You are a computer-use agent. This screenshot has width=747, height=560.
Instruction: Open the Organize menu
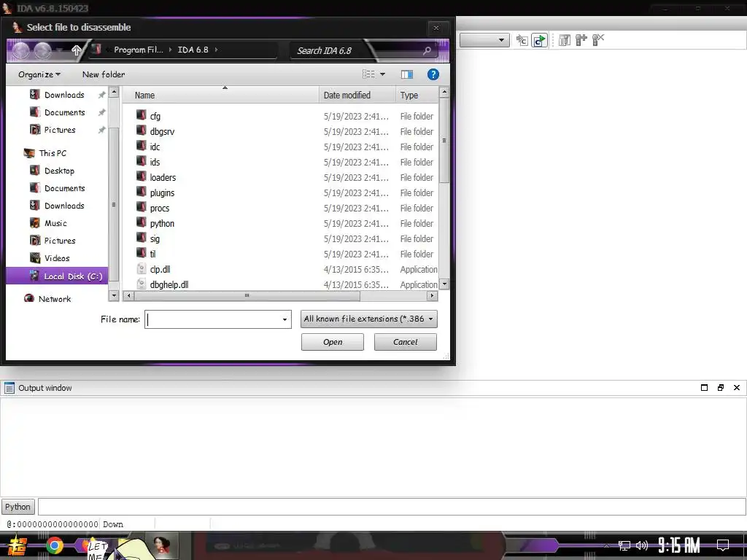tap(39, 74)
